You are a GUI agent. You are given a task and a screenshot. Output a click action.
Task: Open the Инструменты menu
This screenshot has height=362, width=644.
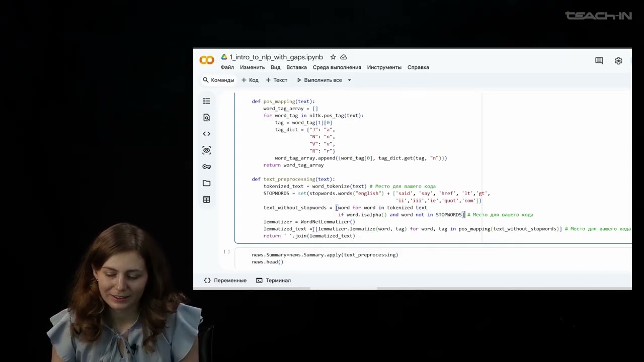(x=384, y=67)
